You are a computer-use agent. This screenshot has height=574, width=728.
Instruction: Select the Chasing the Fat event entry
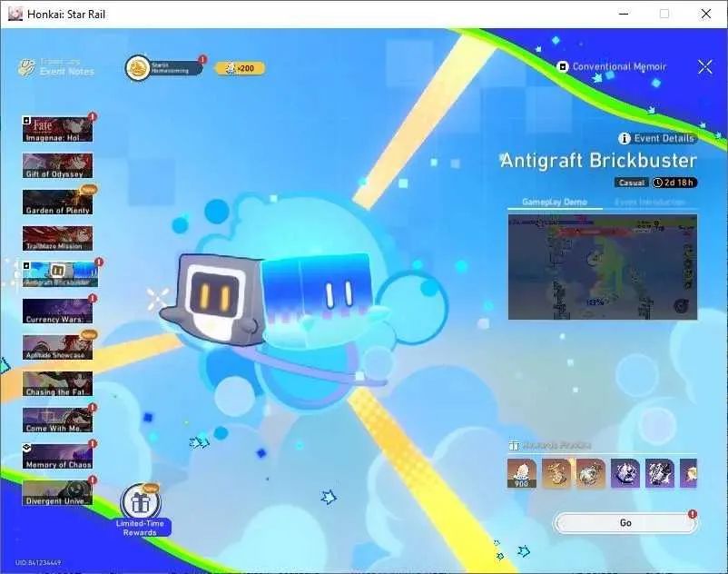(57, 383)
